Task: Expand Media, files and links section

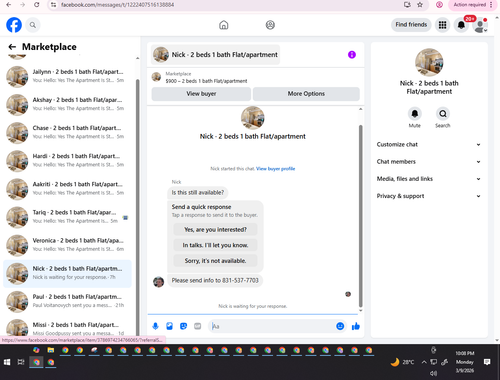Action: click(x=429, y=179)
